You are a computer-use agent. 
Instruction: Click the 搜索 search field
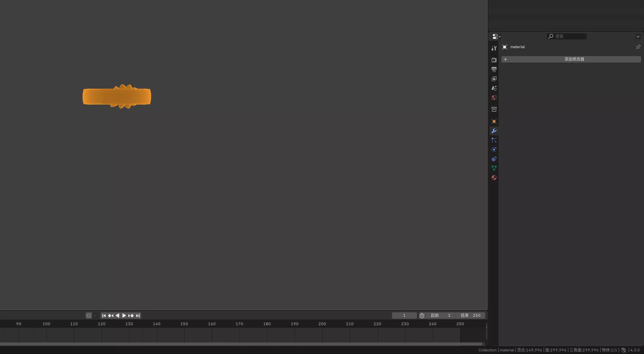tap(567, 36)
